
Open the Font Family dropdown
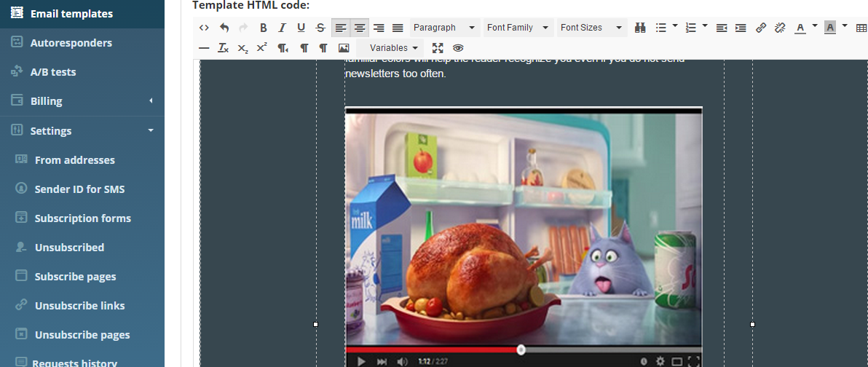point(518,28)
